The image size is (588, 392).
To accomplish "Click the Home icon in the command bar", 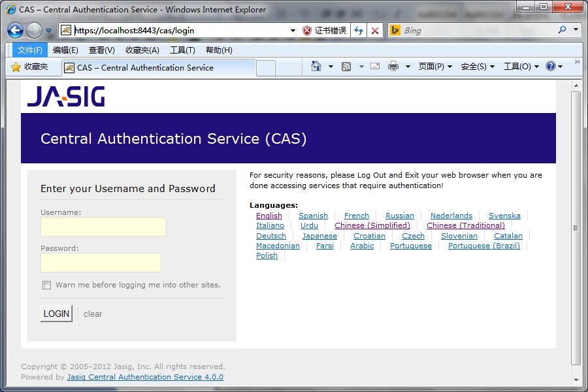I will click(316, 66).
